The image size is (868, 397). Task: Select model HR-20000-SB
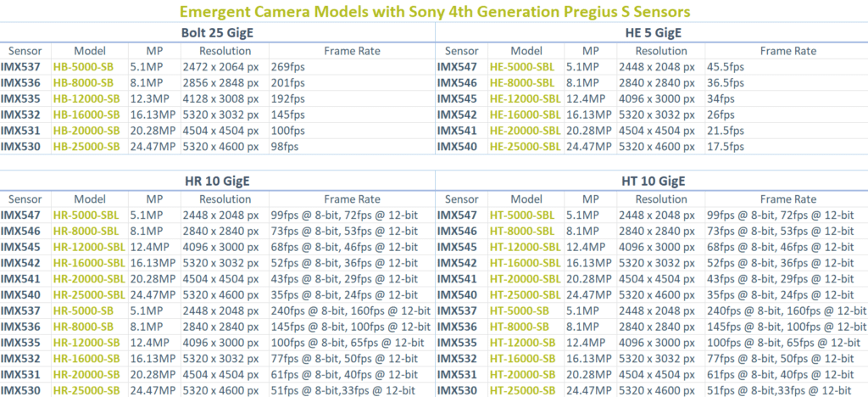(x=87, y=374)
